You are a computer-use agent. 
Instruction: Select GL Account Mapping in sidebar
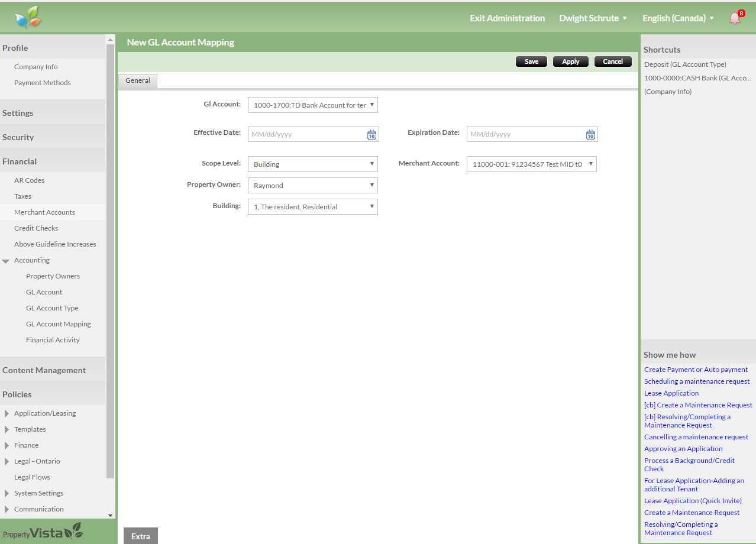coord(59,324)
